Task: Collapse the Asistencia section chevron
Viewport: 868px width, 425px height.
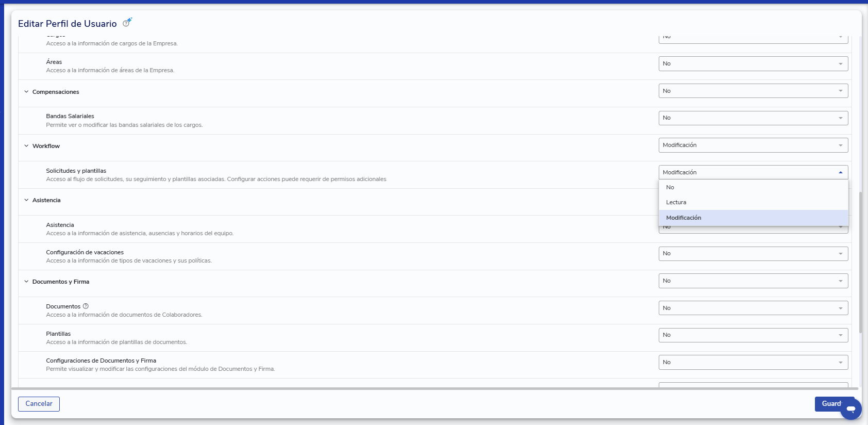Action: [26, 200]
